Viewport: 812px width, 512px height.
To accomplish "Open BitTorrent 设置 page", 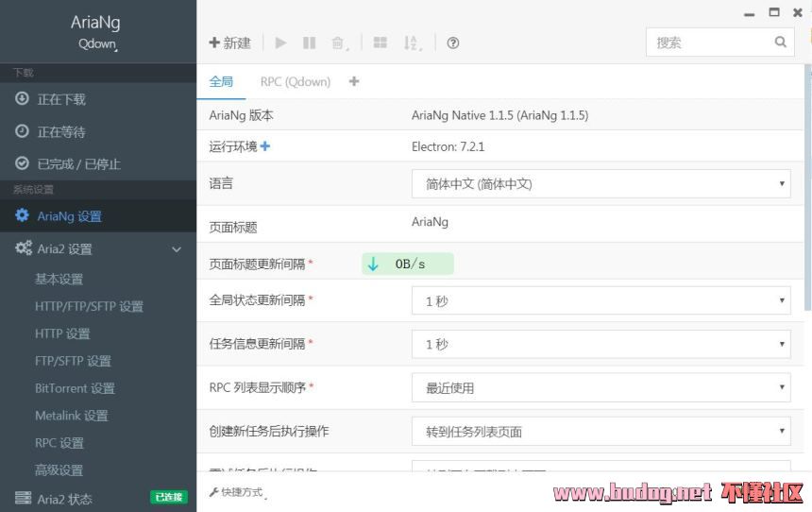I will click(x=76, y=388).
